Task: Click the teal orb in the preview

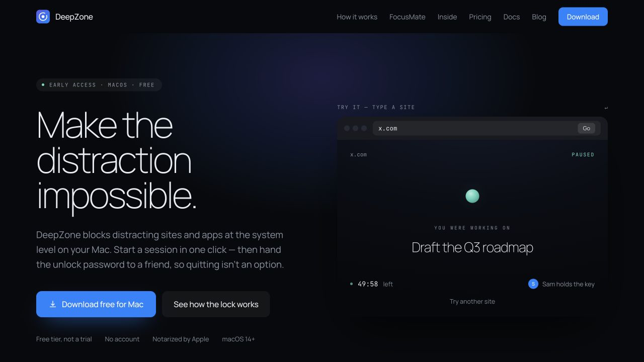Action: tap(472, 196)
